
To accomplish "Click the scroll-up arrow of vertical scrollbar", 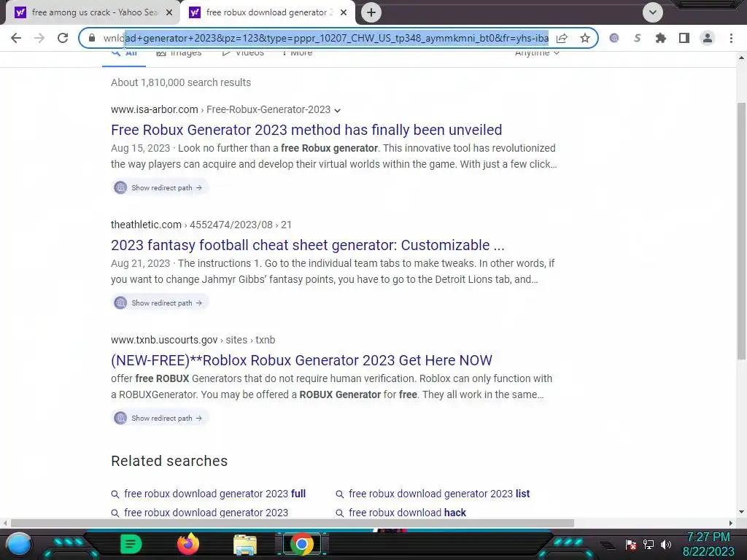I will click(x=741, y=58).
